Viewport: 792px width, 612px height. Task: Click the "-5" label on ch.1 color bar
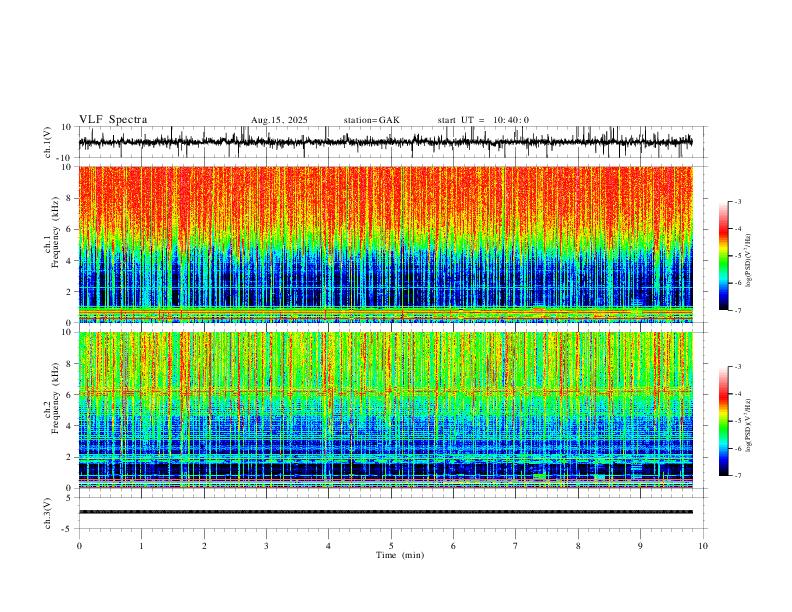pyautogui.click(x=737, y=256)
